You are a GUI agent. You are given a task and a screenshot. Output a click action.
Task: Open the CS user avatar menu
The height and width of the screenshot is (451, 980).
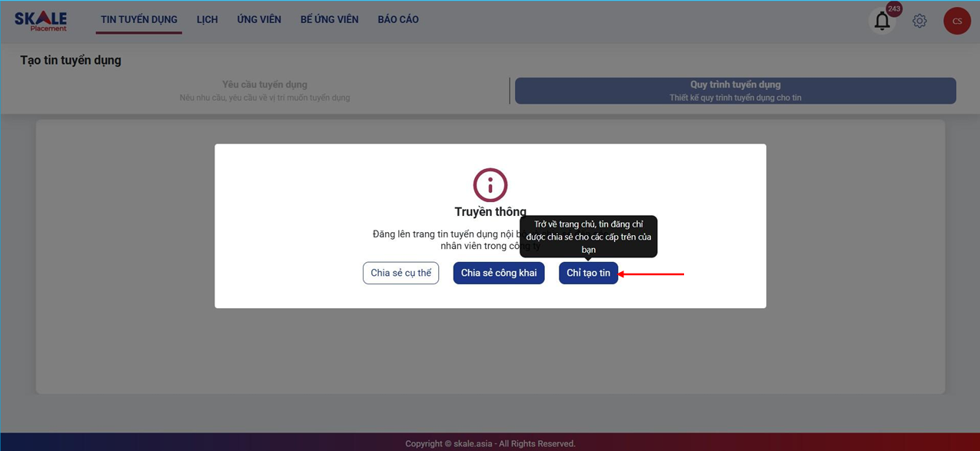pos(957,21)
